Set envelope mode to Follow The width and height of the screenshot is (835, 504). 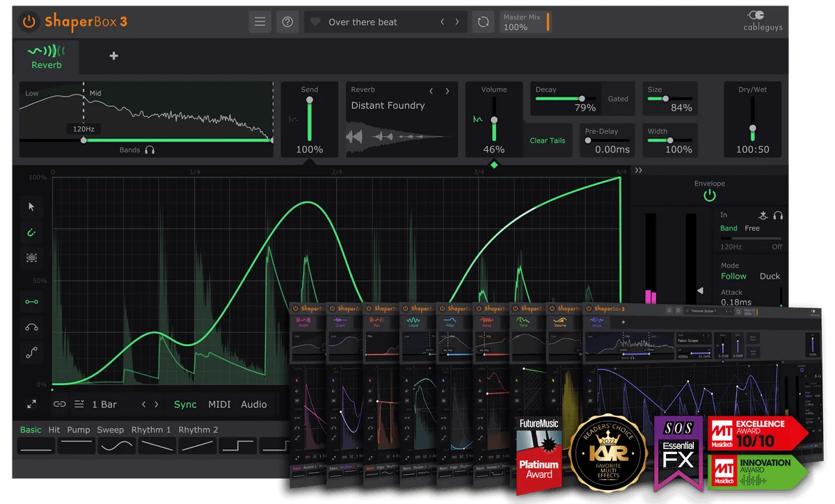[x=733, y=276]
